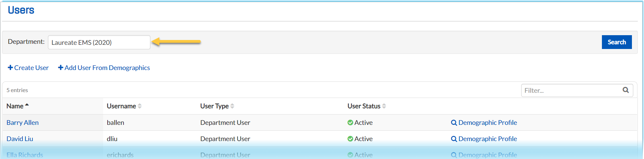Sort the table by User Type column
Image resolution: width=644 pixels, height=159 pixels.
click(x=217, y=106)
